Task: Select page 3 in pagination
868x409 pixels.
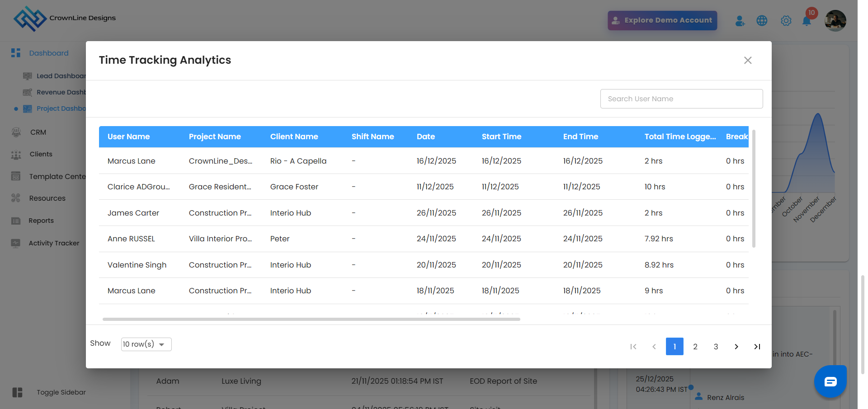Action: pyautogui.click(x=716, y=347)
